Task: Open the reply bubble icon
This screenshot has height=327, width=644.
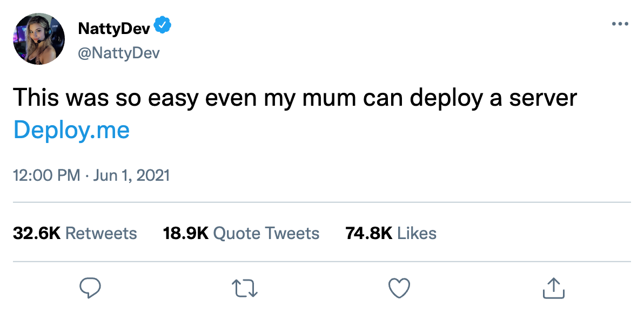Action: point(90,288)
